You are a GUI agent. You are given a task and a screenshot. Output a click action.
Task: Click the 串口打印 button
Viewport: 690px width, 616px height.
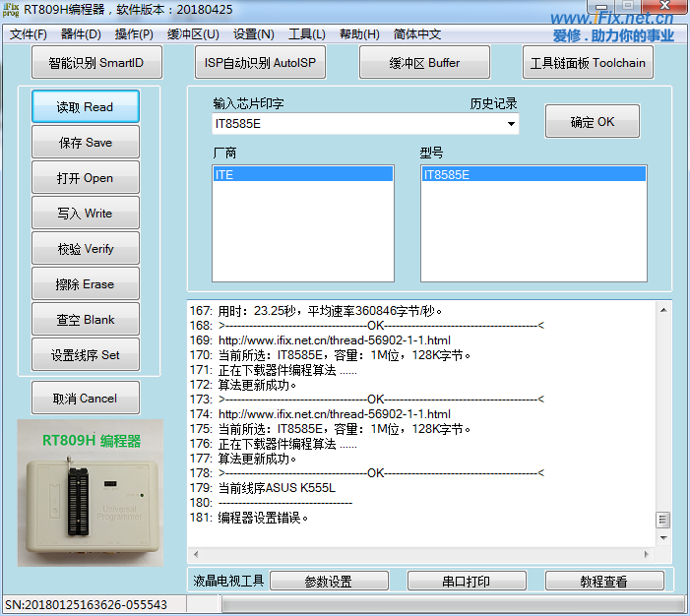(x=467, y=582)
